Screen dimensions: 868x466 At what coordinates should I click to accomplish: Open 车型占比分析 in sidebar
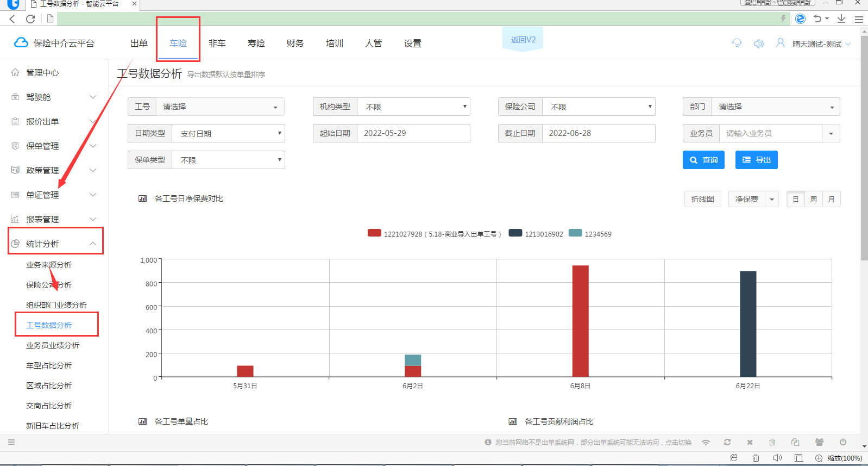click(49, 365)
